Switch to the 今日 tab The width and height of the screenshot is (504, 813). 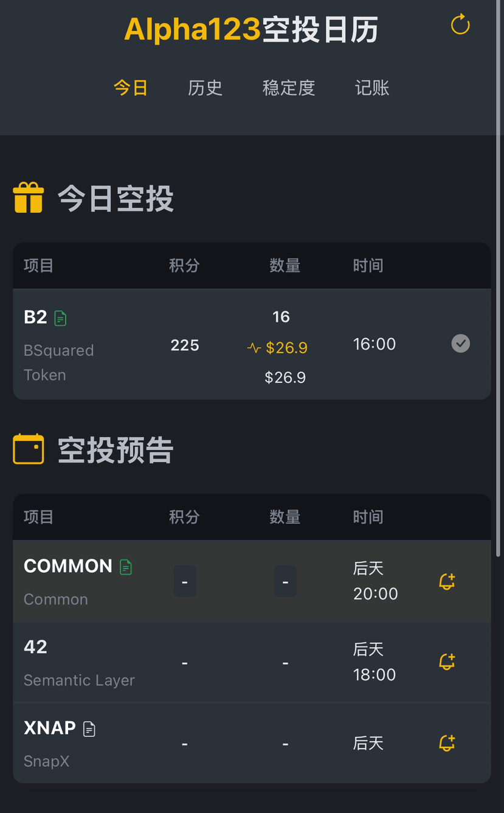[x=131, y=88]
